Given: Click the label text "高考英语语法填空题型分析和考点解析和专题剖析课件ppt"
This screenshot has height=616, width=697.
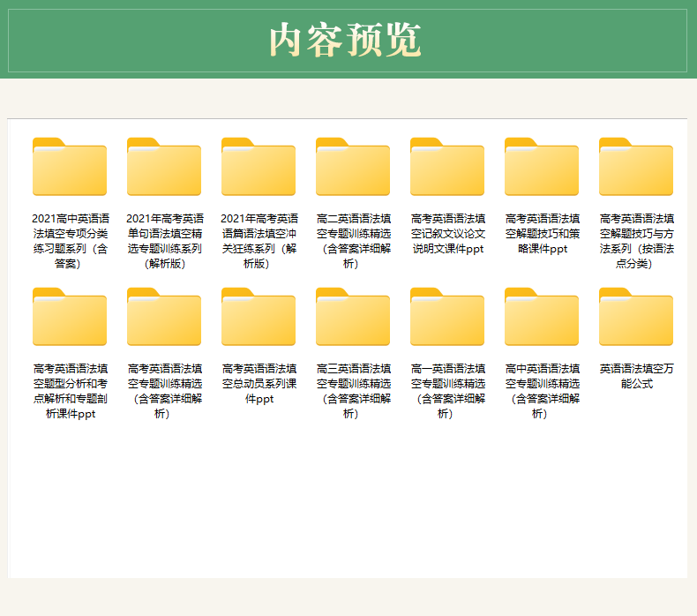Looking at the screenshot, I should (x=71, y=391).
